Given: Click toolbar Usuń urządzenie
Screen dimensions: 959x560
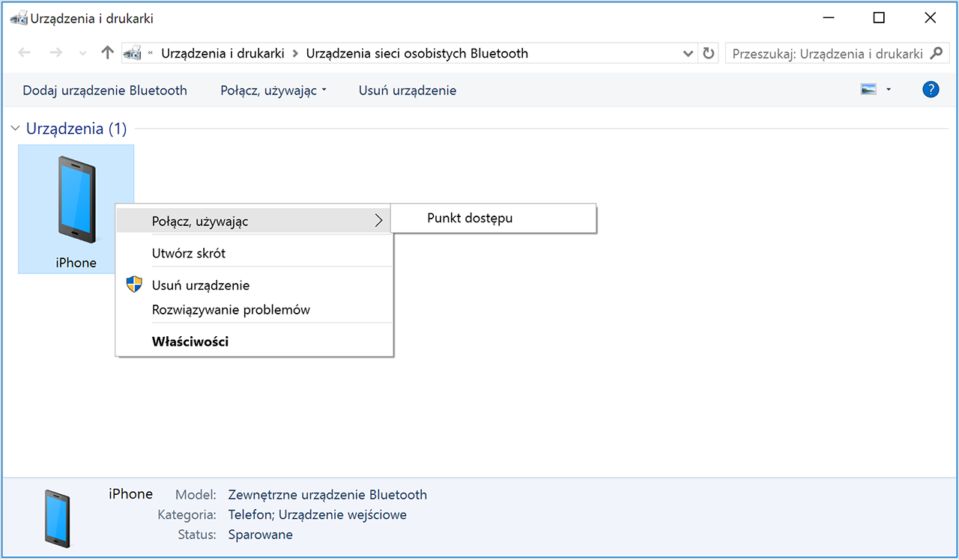Looking at the screenshot, I should click(x=408, y=91).
